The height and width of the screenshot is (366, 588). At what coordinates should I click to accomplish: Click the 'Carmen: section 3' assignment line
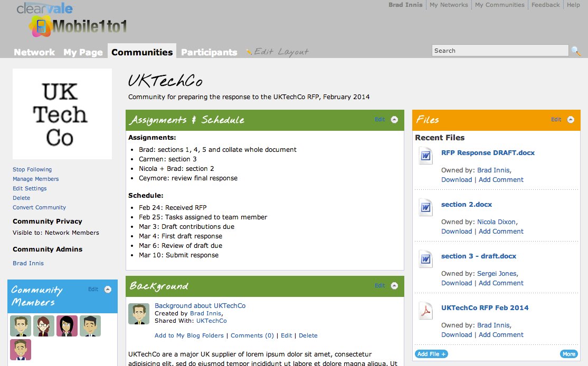click(x=168, y=159)
